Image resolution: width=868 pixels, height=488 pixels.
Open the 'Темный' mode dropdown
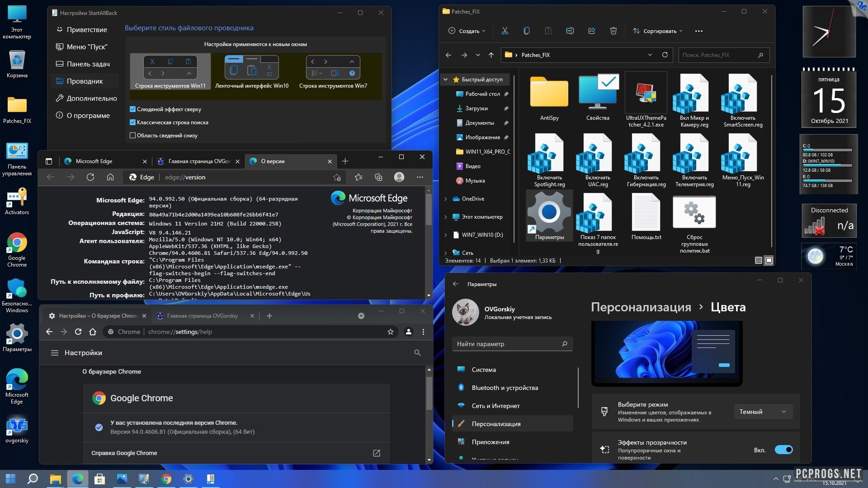(x=763, y=412)
